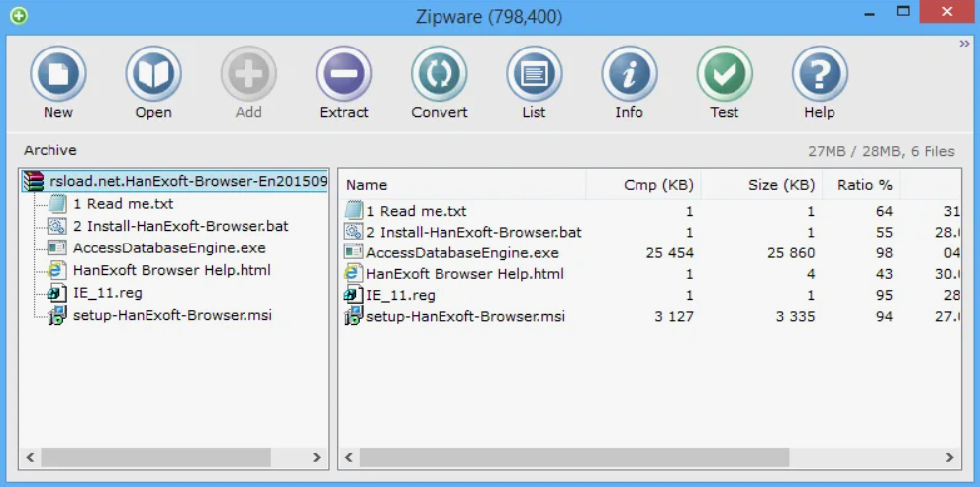The height and width of the screenshot is (487, 980).
Task: Click the text file icon in the tree
Action: (57, 204)
